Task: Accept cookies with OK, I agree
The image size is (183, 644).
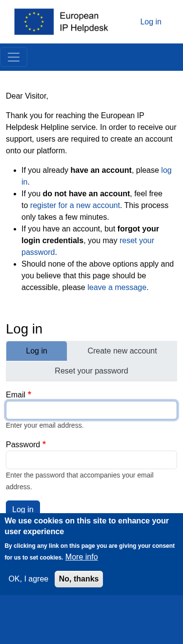Action: point(28,579)
